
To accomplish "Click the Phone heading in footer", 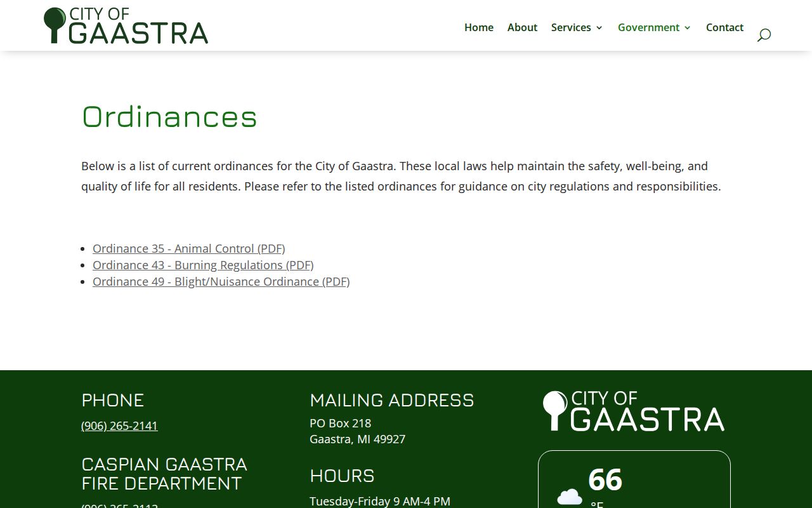I will coord(113,400).
